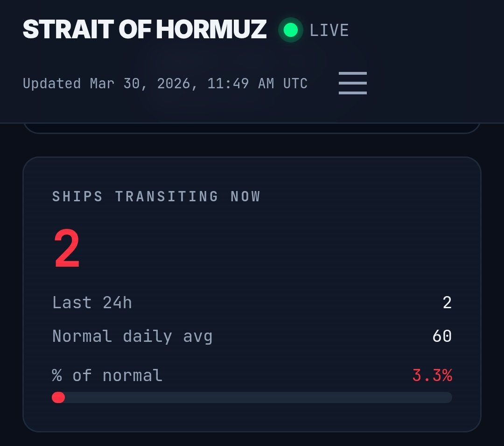Click the Strait of Hormuz title
This screenshot has height=446, width=504.
pos(144,29)
